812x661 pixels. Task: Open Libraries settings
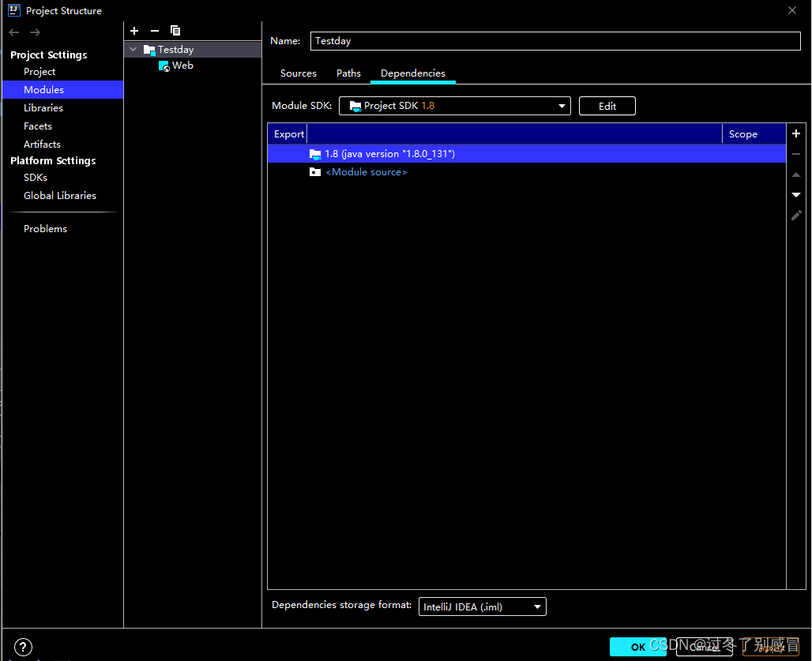[x=43, y=107]
